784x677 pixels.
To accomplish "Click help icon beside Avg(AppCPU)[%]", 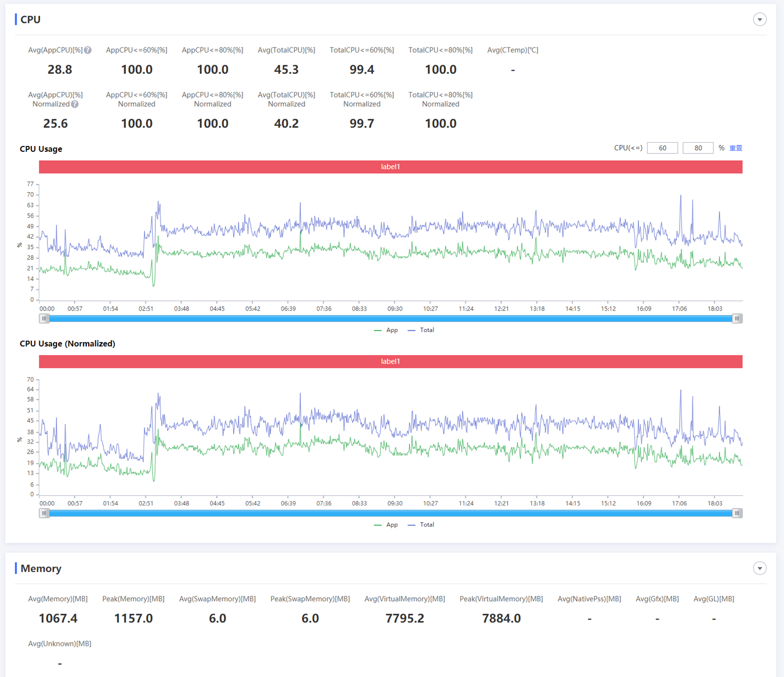I will [88, 50].
